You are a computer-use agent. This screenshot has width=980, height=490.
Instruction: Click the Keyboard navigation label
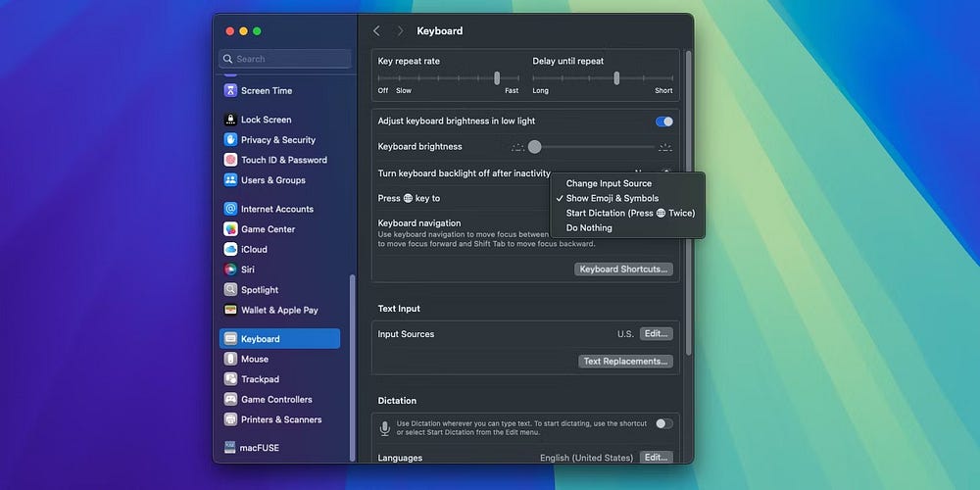point(419,223)
